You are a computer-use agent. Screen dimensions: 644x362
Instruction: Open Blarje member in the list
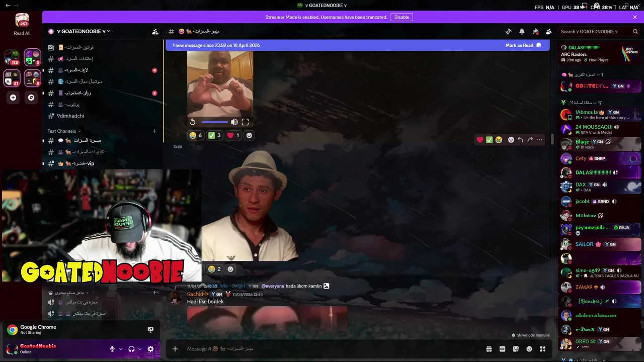(601, 144)
